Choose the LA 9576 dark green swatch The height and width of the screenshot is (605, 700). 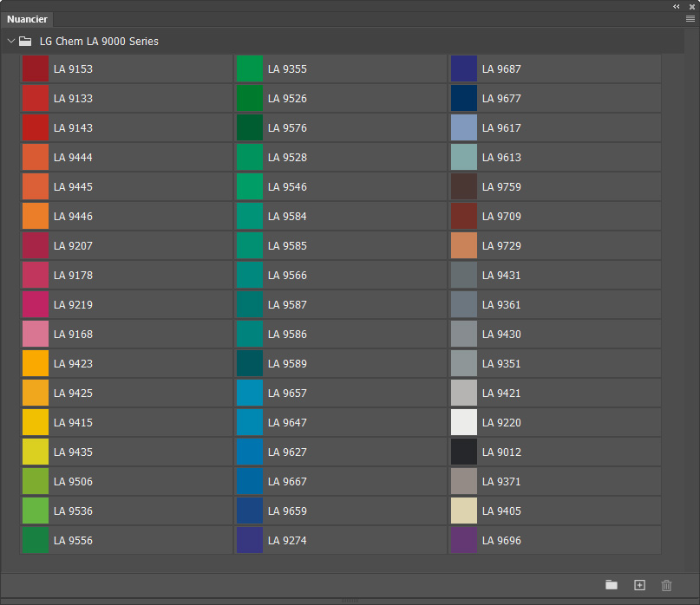pos(250,127)
